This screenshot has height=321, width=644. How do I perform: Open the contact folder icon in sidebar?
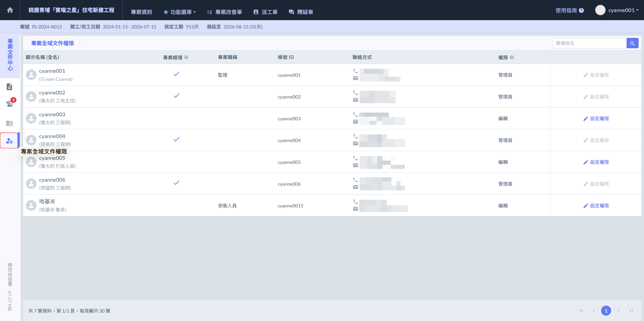point(9,123)
